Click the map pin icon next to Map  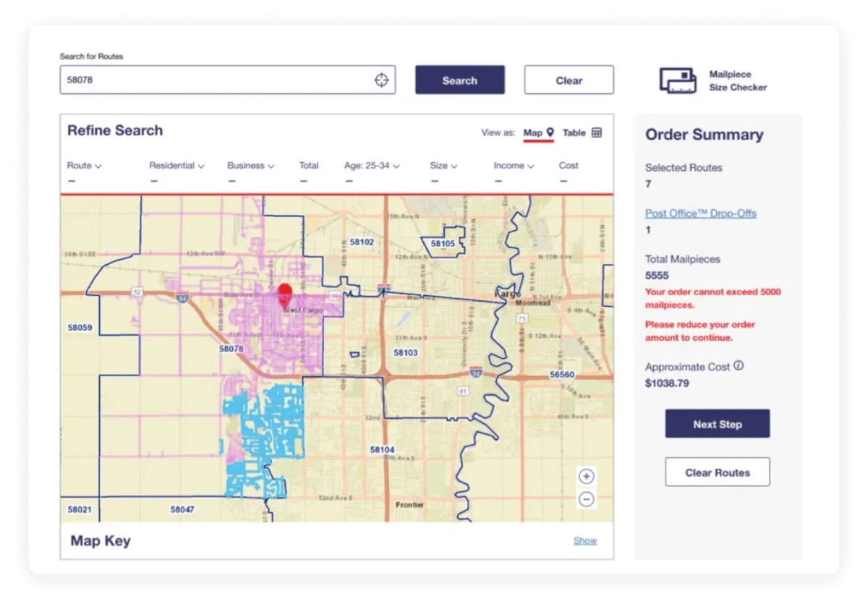(x=550, y=132)
